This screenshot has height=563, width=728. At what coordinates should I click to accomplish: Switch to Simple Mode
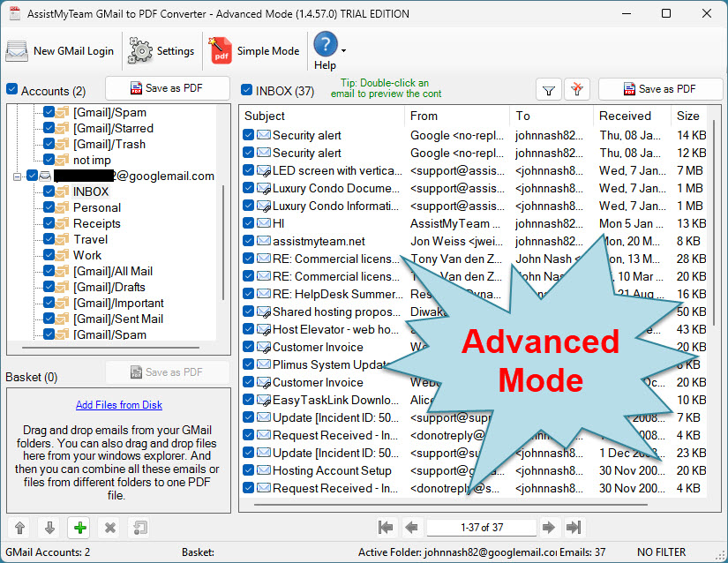255,51
